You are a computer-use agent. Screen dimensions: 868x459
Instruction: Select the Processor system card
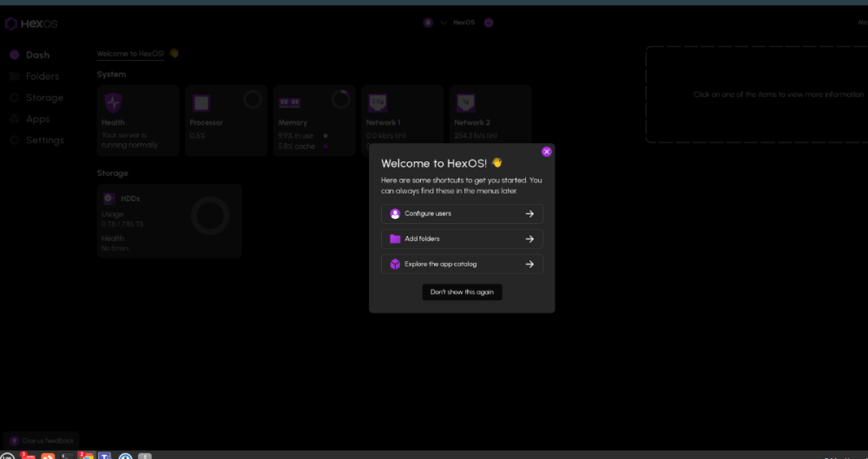click(x=226, y=121)
